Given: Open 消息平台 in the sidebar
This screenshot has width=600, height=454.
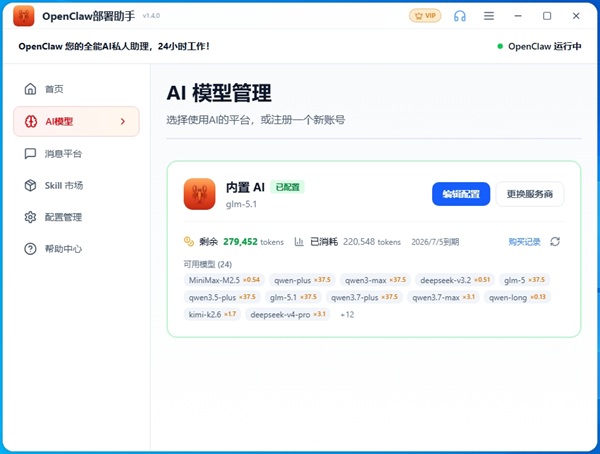Looking at the screenshot, I should (x=77, y=154).
